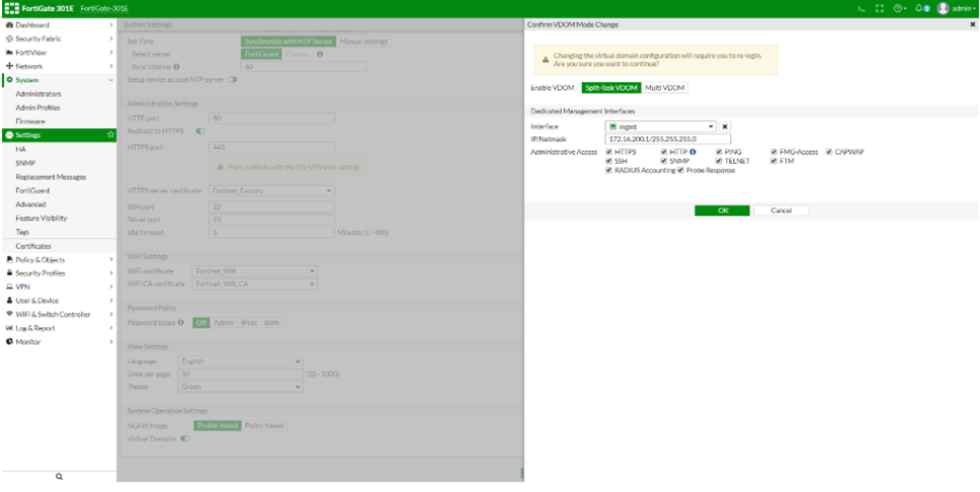Click the FortiView icon in sidebar

pyautogui.click(x=9, y=52)
